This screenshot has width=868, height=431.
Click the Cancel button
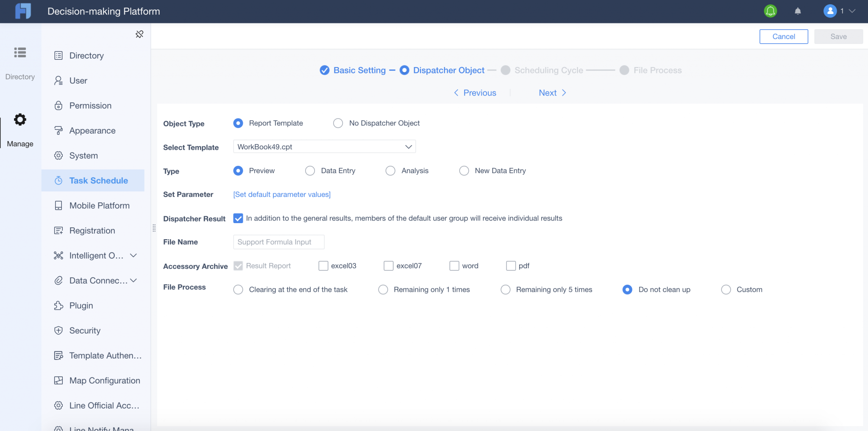coord(783,36)
